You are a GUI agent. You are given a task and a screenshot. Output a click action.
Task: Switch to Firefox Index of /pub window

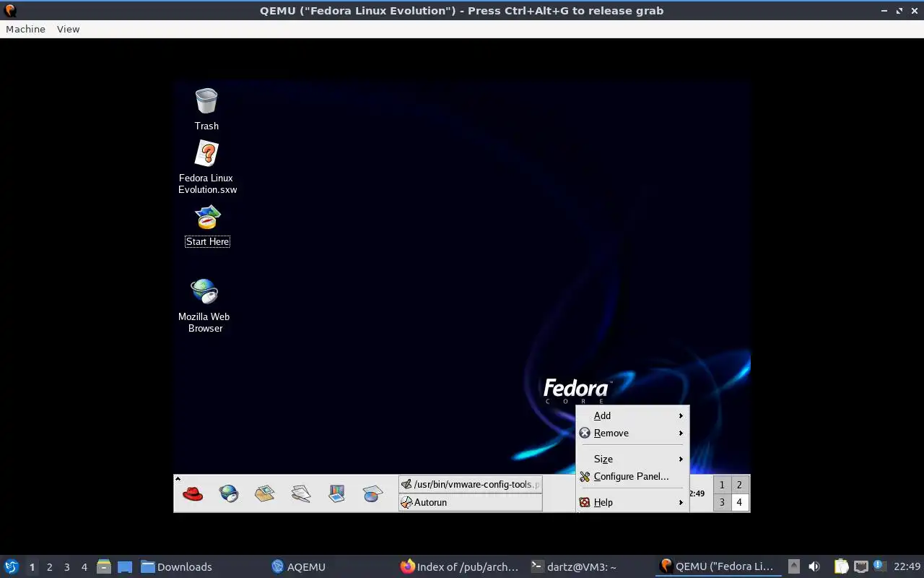point(461,566)
